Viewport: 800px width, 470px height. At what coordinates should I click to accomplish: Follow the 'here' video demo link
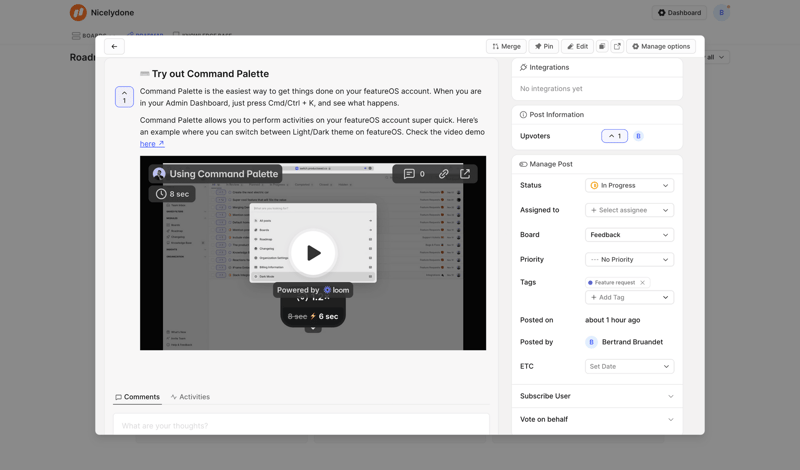click(x=152, y=144)
